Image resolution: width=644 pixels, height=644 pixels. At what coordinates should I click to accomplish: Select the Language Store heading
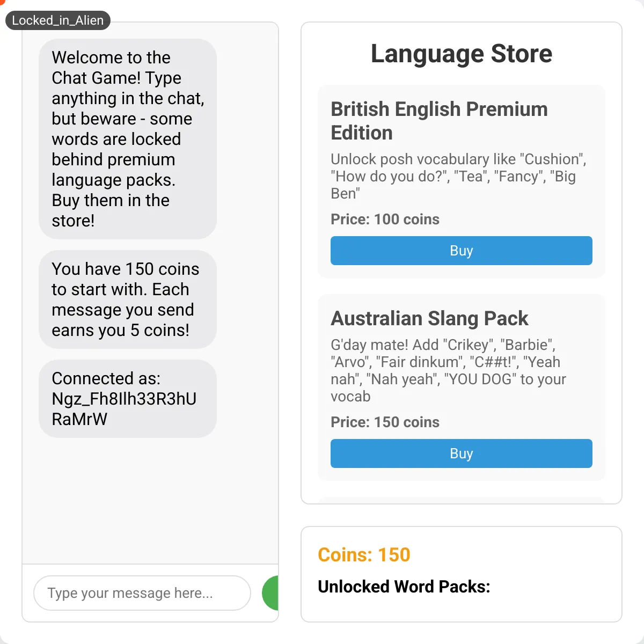462,54
